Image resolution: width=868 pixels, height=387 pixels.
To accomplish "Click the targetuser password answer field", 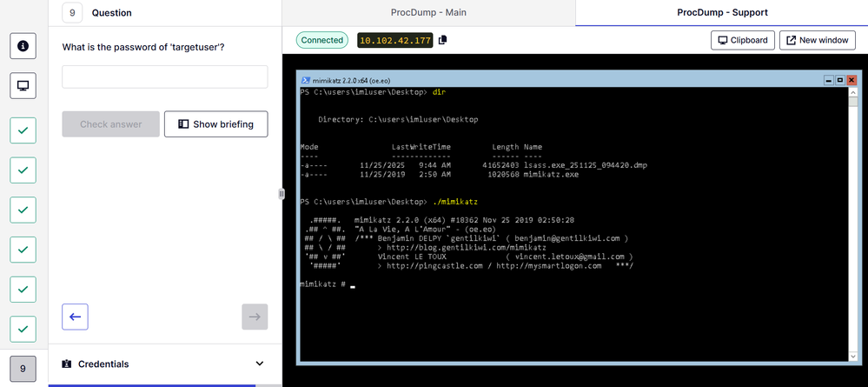I will click(164, 77).
